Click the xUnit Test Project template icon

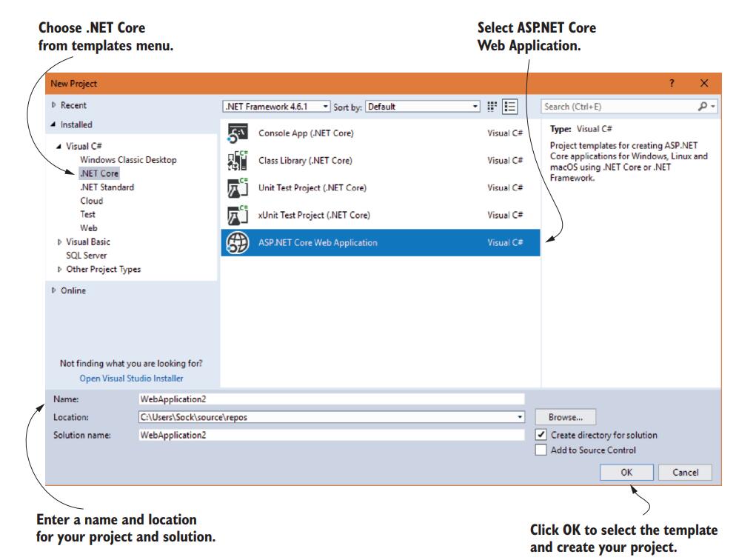(237, 215)
